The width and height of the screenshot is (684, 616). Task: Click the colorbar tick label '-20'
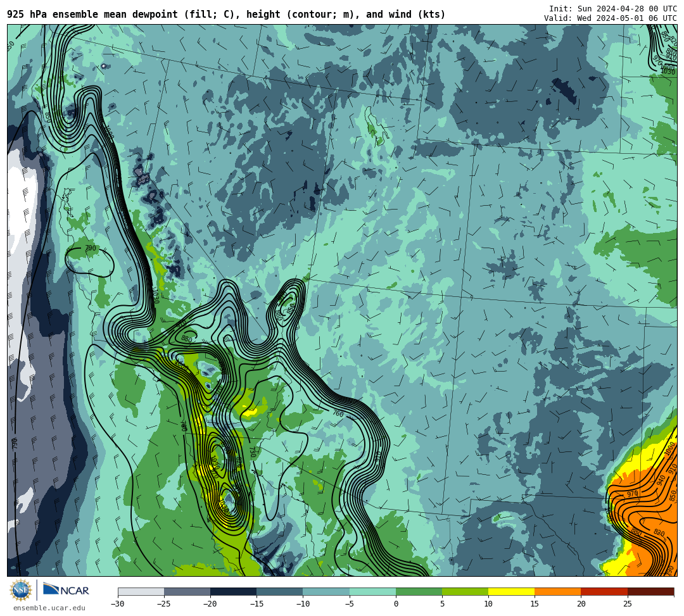[210, 604]
